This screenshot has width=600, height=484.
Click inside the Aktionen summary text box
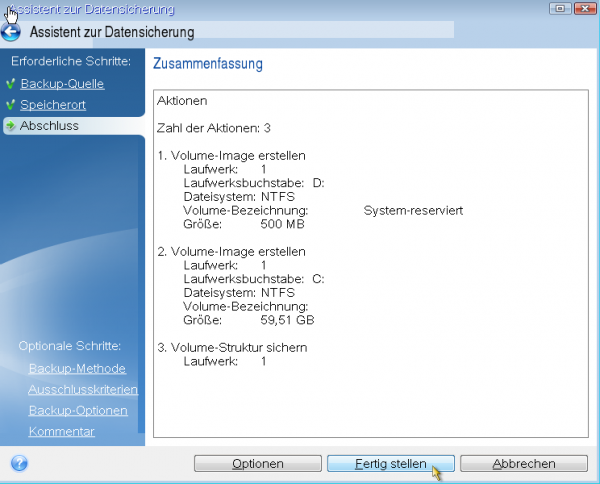[x=370, y=400]
